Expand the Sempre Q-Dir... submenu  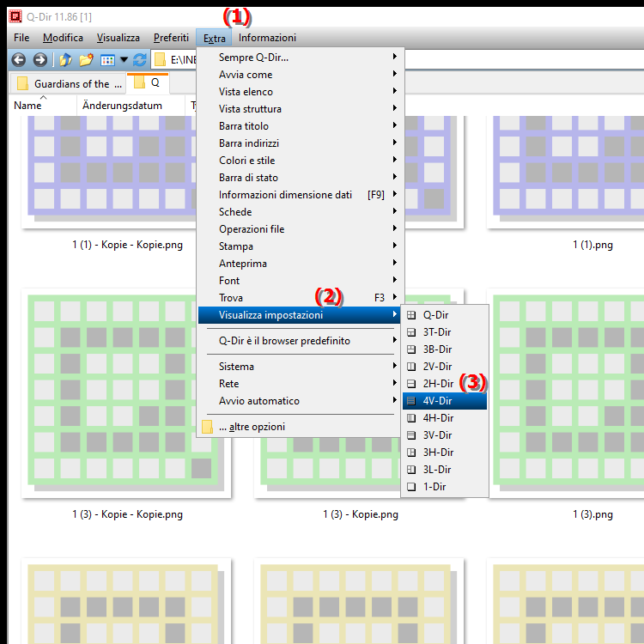(x=300, y=58)
